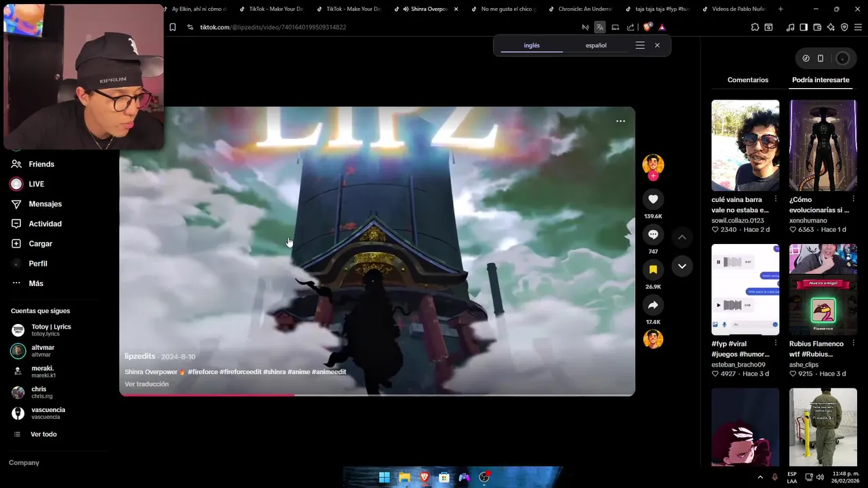Screen dimensions: 868x488
Task: Open OBS Studio from the taskbar
Action: pyautogui.click(x=484, y=477)
